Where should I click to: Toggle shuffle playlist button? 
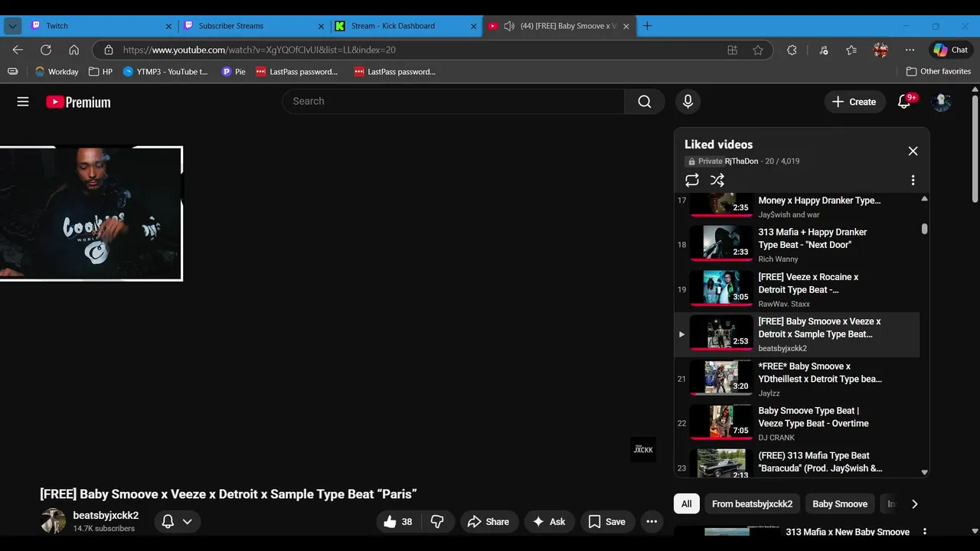click(717, 180)
